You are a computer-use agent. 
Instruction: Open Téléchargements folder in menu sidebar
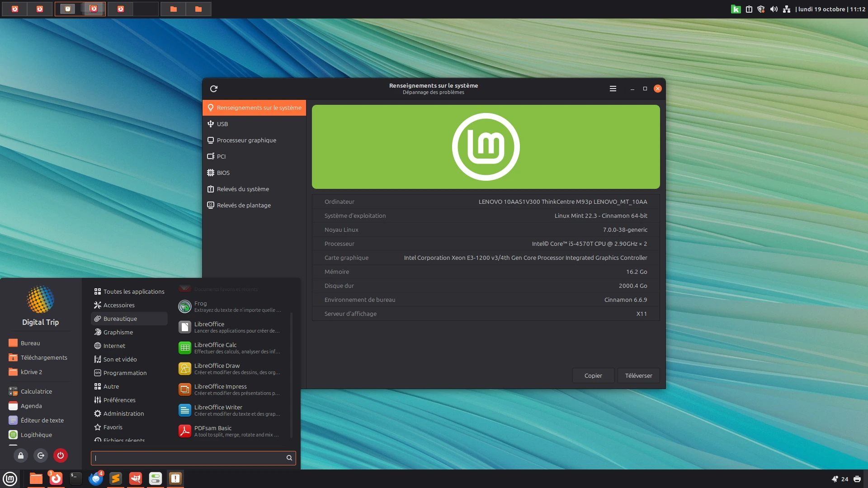tap(38, 357)
